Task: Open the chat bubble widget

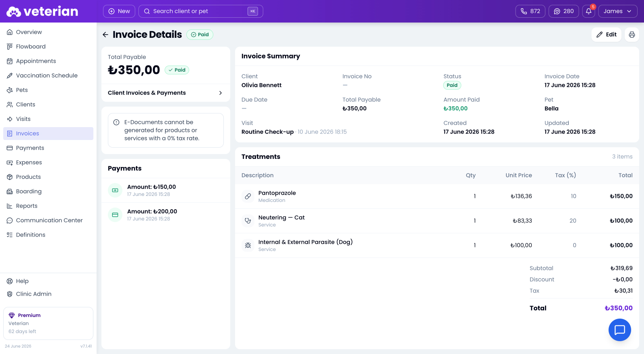Action: [x=620, y=330]
